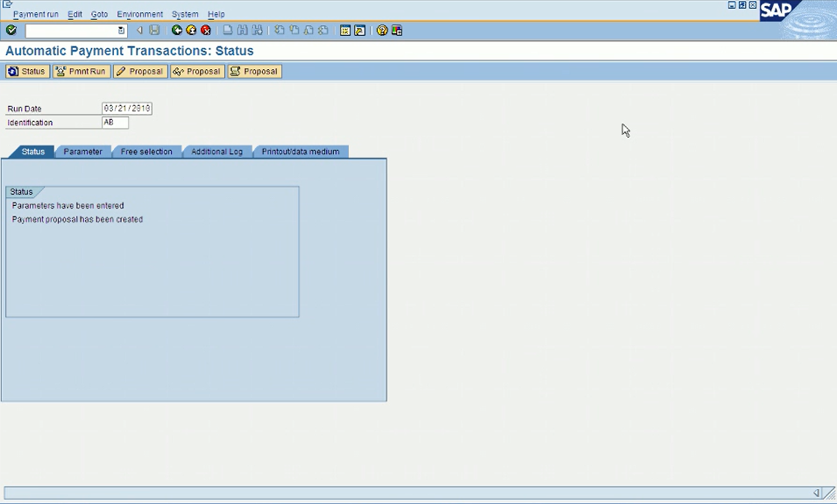Click the Customize Local Layout icon
The height and width of the screenshot is (504, 837).
coord(397,31)
